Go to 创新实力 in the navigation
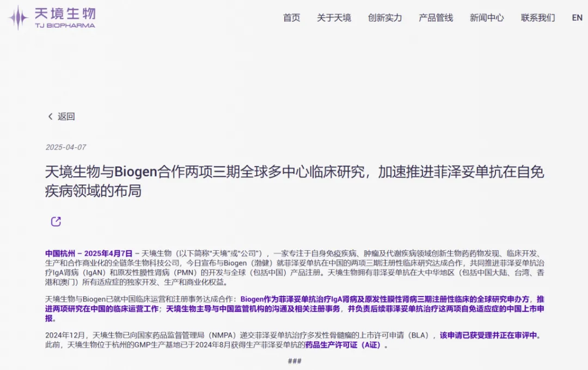The width and height of the screenshot is (588, 370). tap(384, 17)
